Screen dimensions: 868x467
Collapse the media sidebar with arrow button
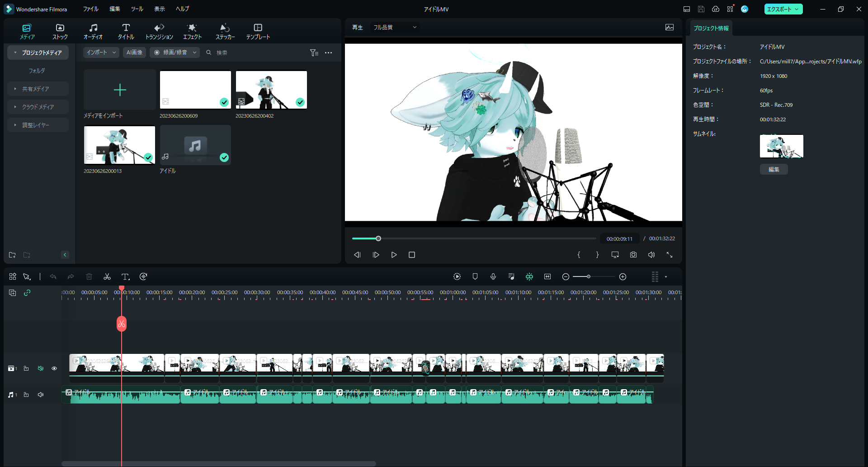point(65,255)
